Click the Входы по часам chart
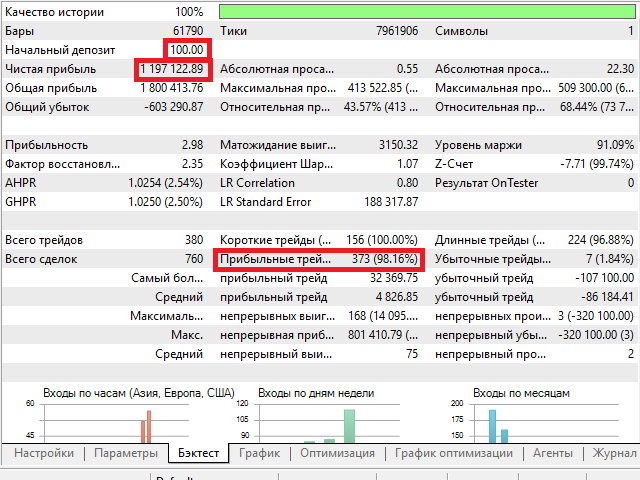 [116, 423]
